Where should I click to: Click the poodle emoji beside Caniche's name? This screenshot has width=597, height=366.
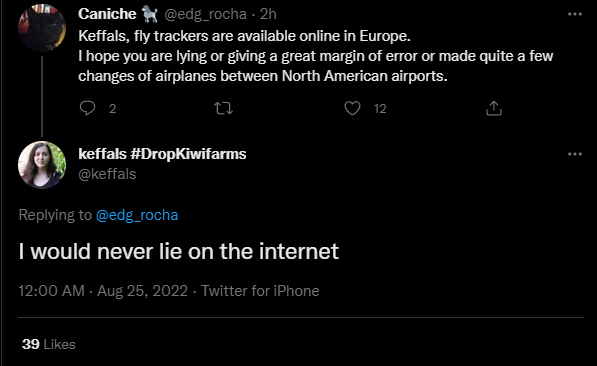tap(150, 14)
